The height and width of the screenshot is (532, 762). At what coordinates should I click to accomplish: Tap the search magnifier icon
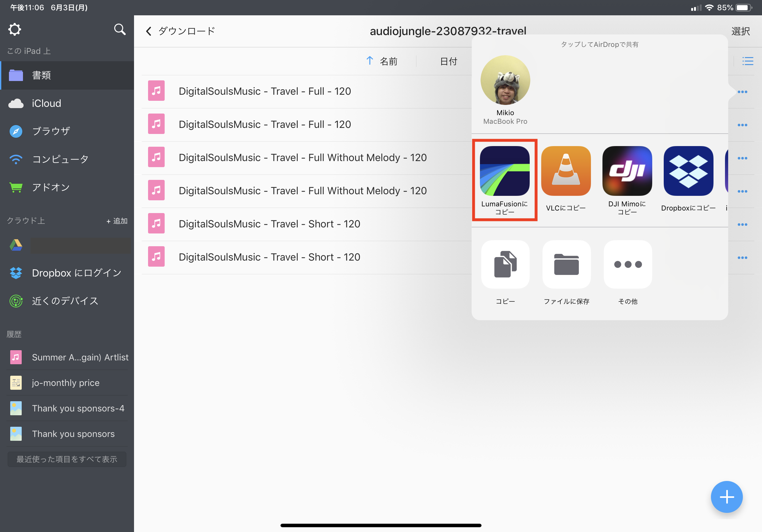(119, 30)
